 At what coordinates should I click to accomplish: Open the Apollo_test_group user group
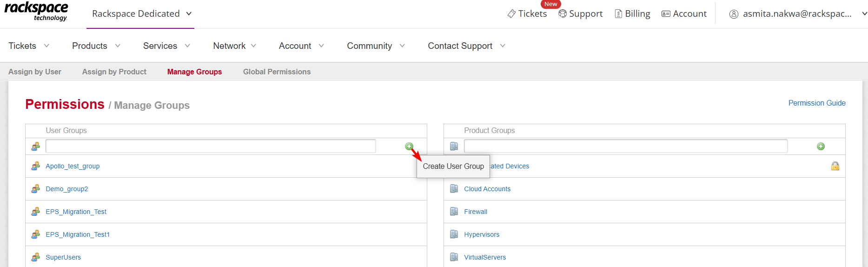point(73,166)
